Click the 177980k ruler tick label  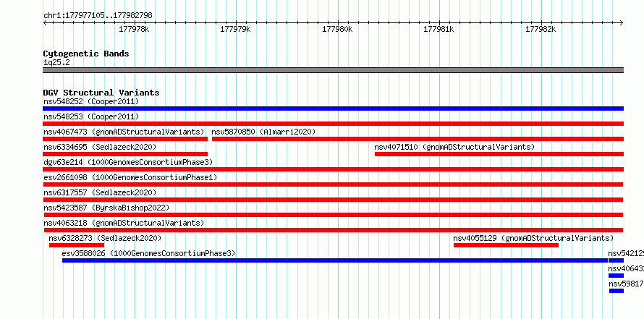(337, 29)
